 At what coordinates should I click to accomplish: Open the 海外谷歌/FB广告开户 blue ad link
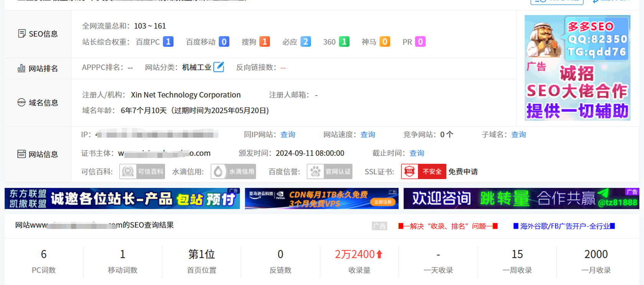coord(564,226)
